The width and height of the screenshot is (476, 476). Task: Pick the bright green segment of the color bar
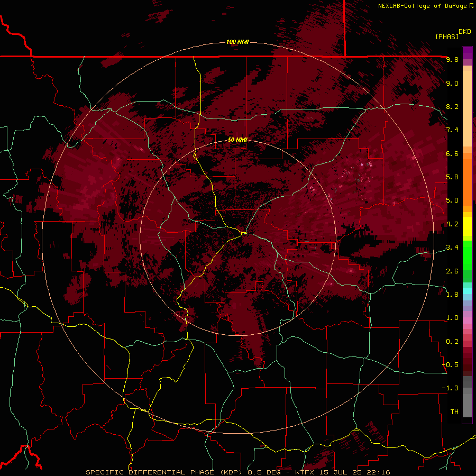(467, 255)
